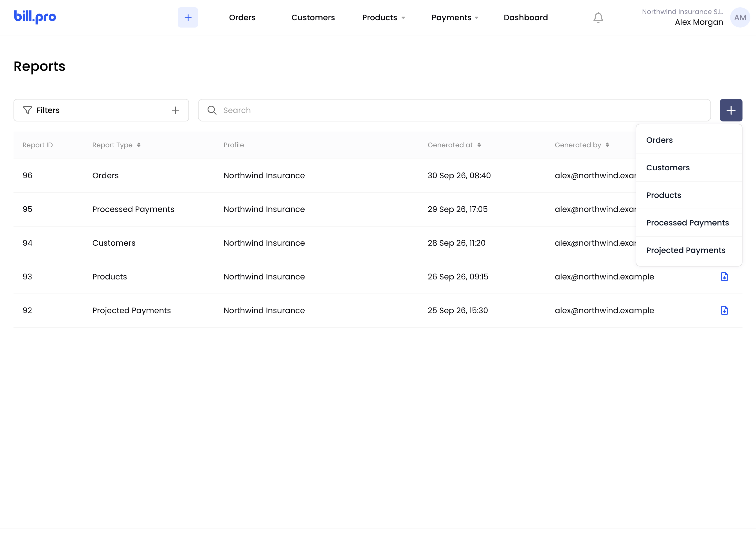Viewport: 756px width, 533px height.
Task: Add a filter with the Filters plus icon
Action: pos(175,110)
